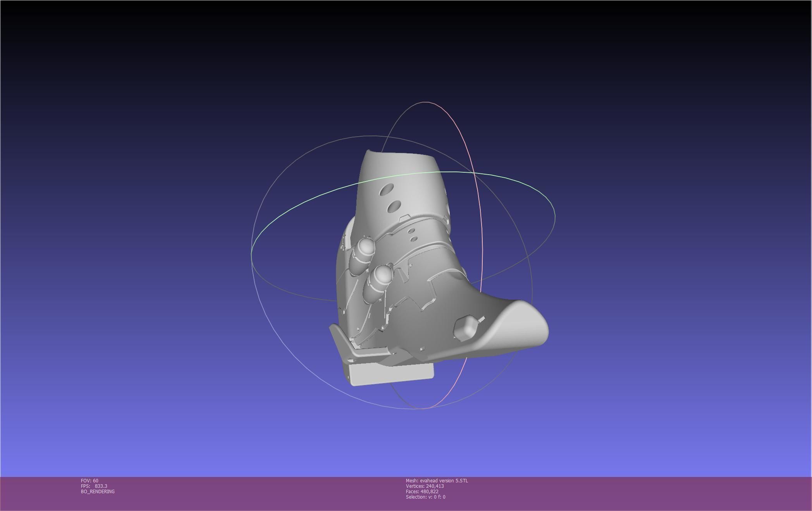Click the FOV: 60 status text
The height and width of the screenshot is (511, 812).
[89, 481]
